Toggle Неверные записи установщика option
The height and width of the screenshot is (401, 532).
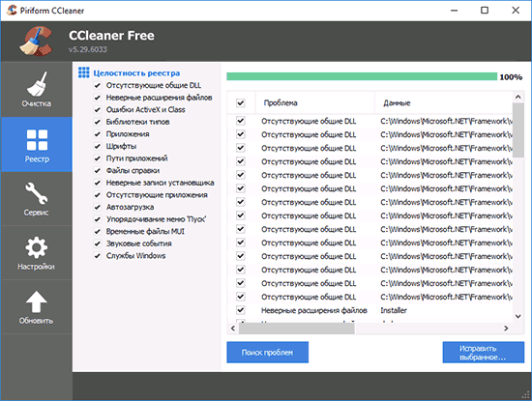pyautogui.click(x=98, y=183)
